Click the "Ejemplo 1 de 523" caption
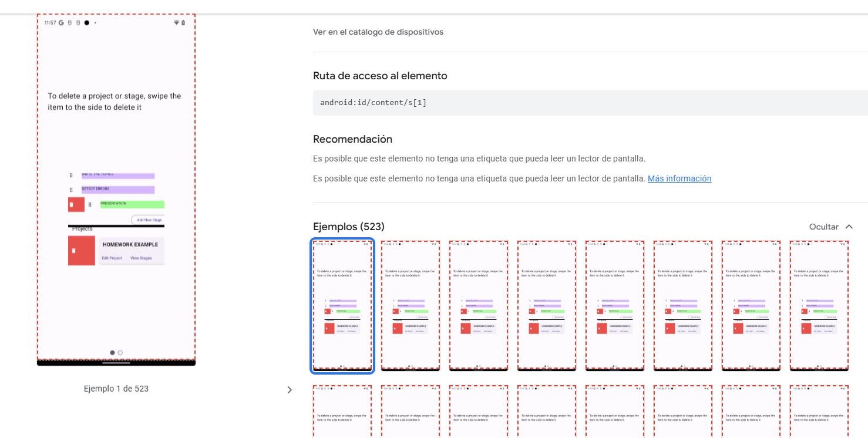 (x=116, y=389)
